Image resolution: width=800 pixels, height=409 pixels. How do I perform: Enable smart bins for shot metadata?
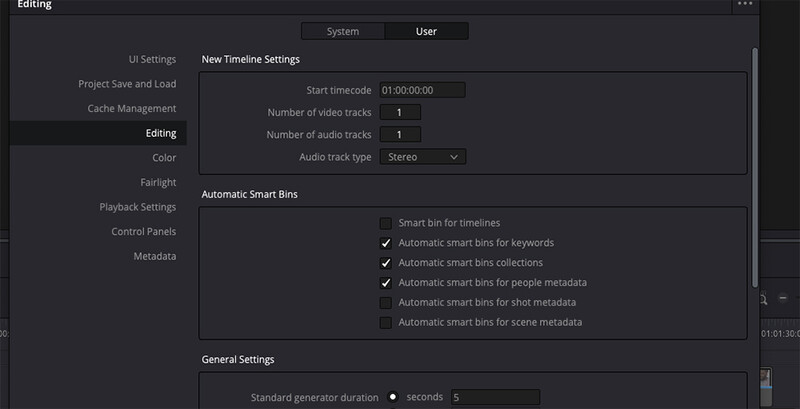tap(386, 303)
